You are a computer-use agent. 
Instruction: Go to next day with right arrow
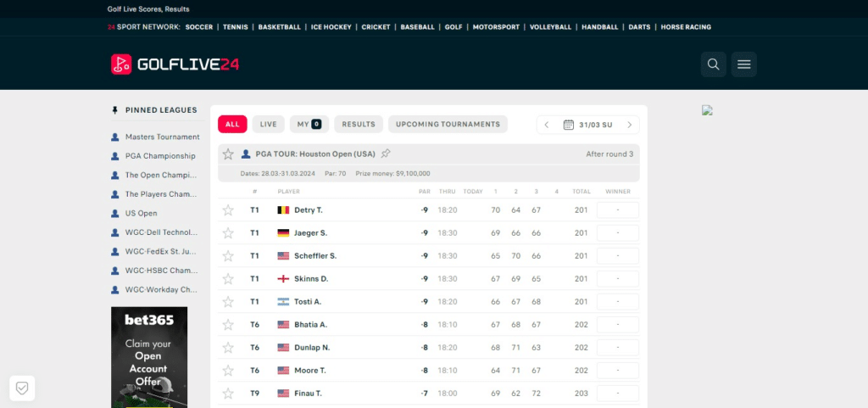click(x=629, y=125)
